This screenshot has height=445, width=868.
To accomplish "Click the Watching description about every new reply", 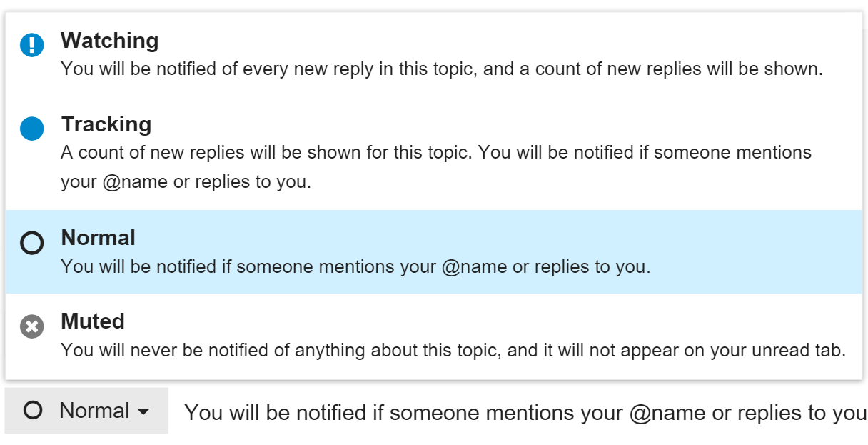I will [442, 69].
